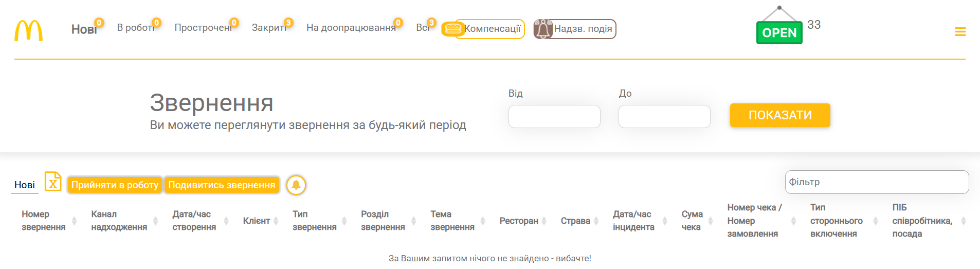Click the McDonald's golden arches logo
Image resolution: width=980 pixels, height=269 pixels.
28,31
